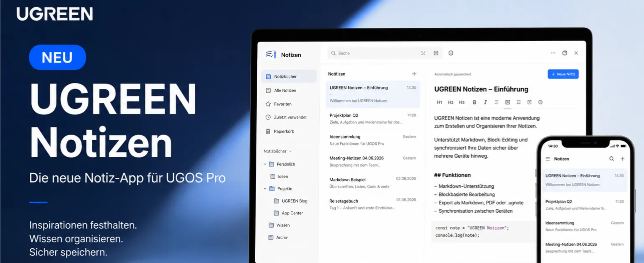
Task: Tap the search icon on the phone
Action: (611, 159)
